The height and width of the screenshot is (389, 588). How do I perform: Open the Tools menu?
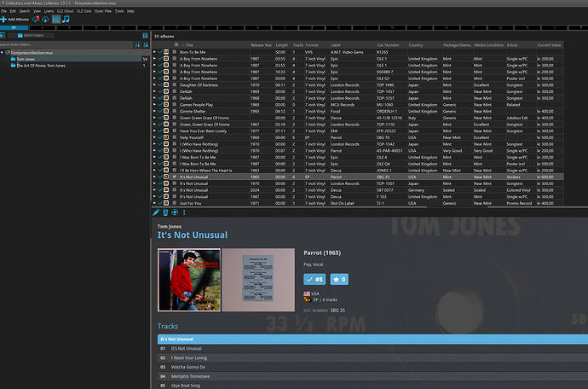click(x=119, y=11)
